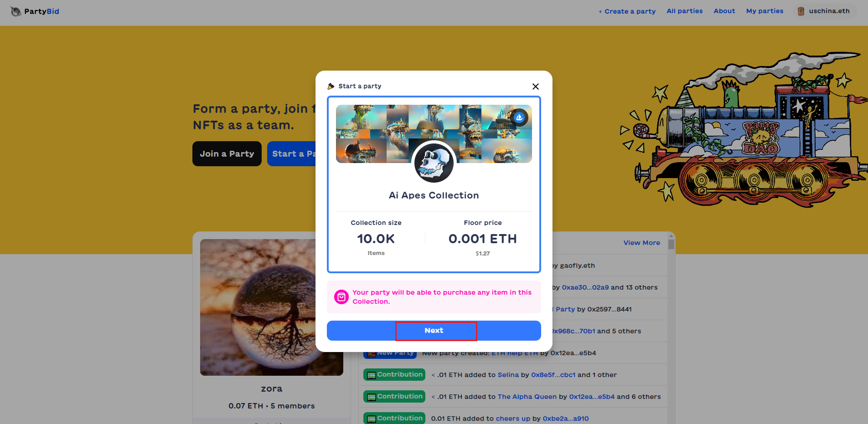868x424 pixels.
Task: Click the OpenSea badge on collection banner
Action: tap(519, 117)
